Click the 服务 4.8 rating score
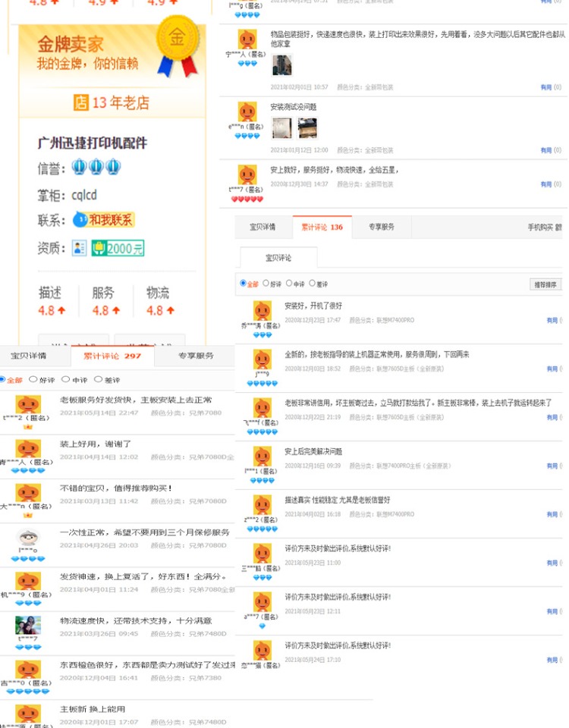Viewport: 569px width, 728px height. (106, 310)
